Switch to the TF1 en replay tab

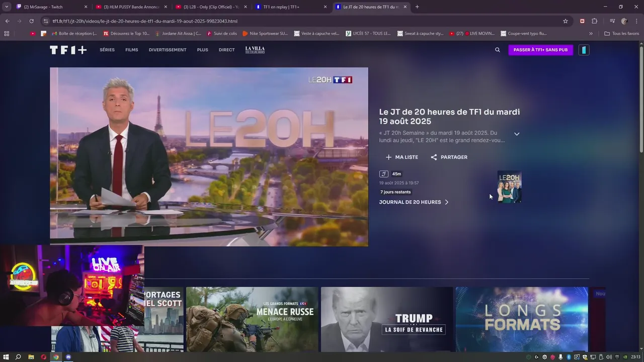click(291, 7)
